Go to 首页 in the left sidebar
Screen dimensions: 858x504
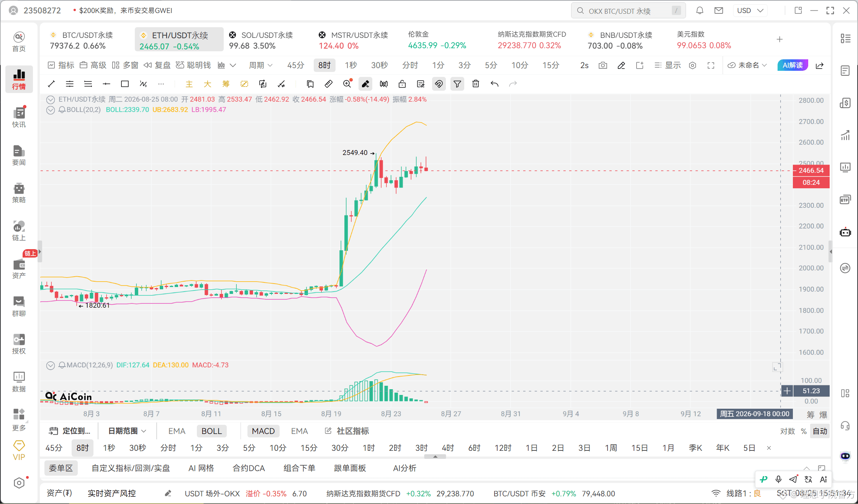19,42
